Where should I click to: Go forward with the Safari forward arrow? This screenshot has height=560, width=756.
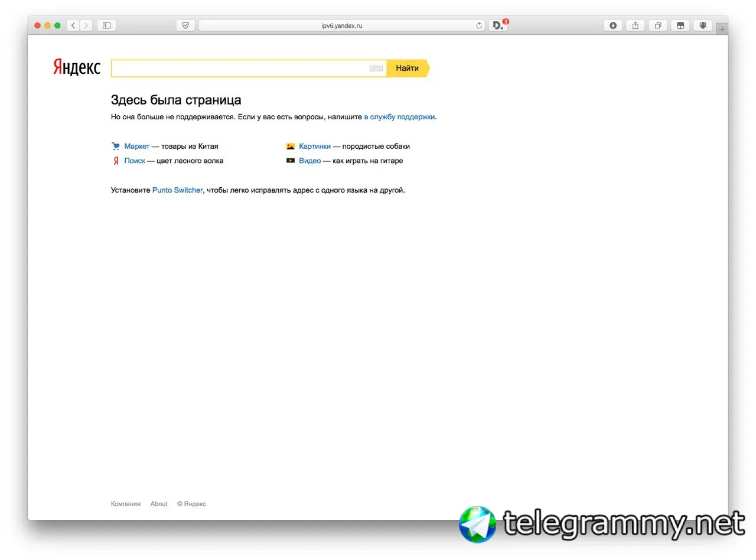(86, 25)
